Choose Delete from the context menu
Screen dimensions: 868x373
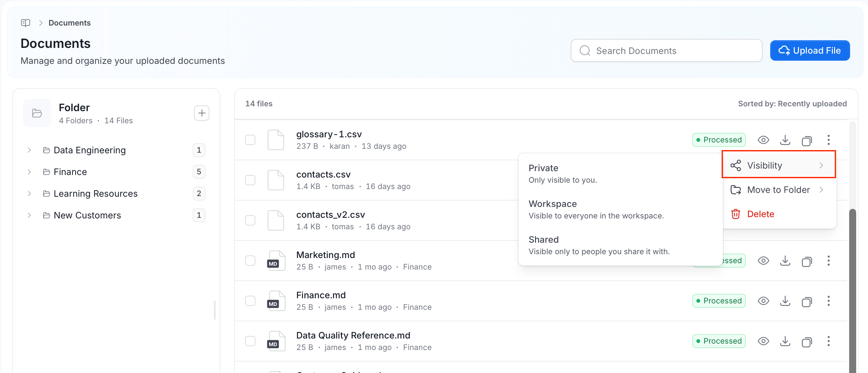click(779, 214)
